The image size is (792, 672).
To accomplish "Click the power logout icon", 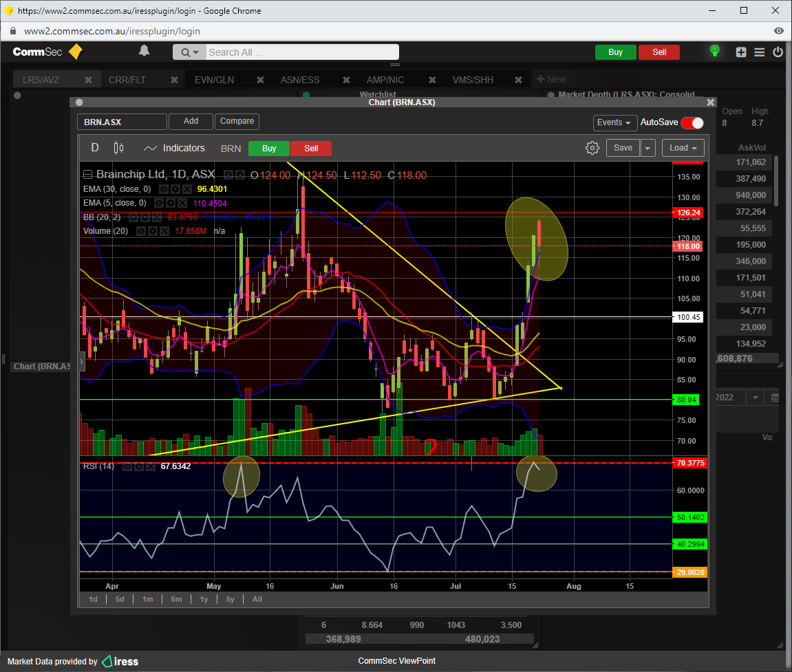I will (778, 52).
